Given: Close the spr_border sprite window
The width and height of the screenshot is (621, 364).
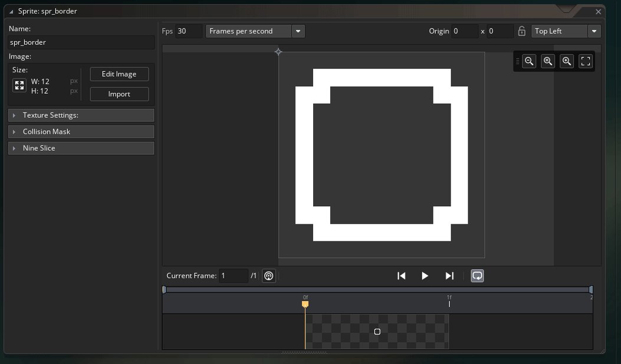Looking at the screenshot, I should (x=599, y=12).
